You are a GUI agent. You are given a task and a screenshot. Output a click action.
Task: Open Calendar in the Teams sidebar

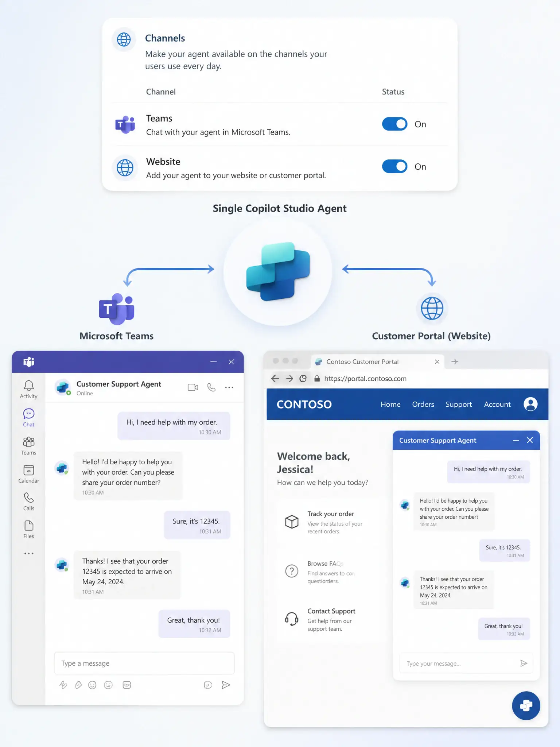click(29, 474)
